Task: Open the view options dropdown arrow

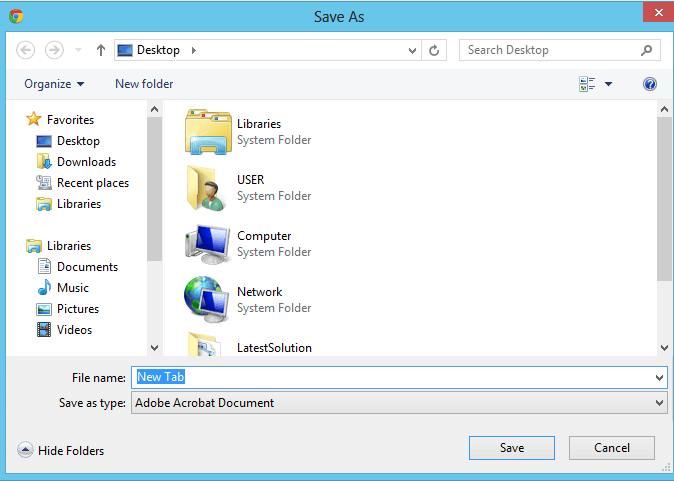Action: [x=609, y=84]
